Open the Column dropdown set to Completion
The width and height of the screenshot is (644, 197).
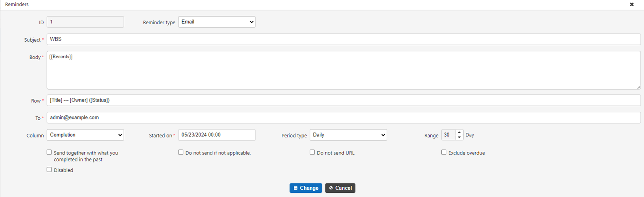click(x=85, y=135)
